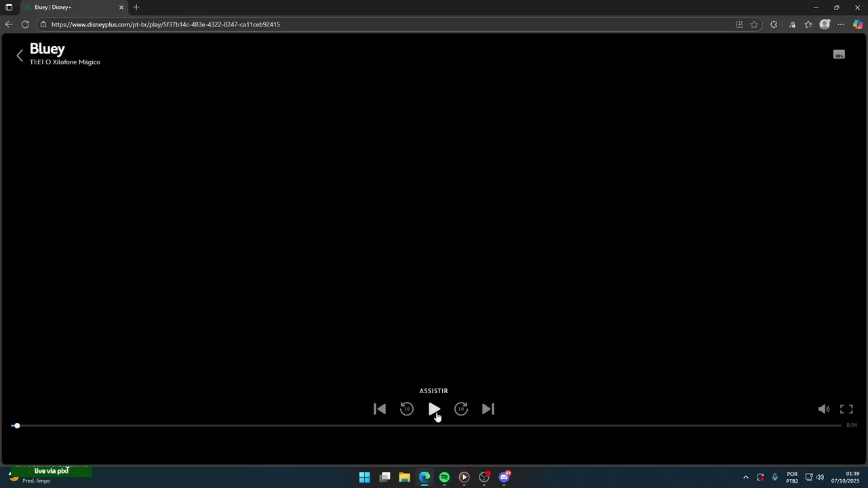Open the Windows Start menu
The height and width of the screenshot is (488, 868).
365,477
